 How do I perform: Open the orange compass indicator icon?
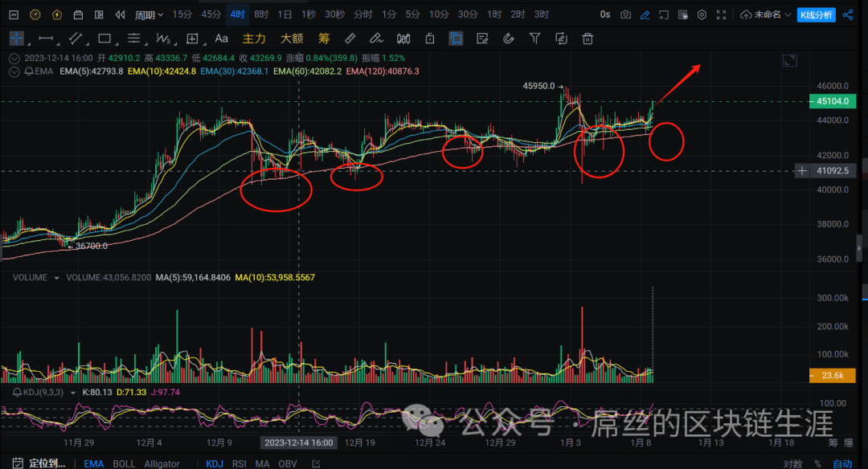click(x=35, y=15)
